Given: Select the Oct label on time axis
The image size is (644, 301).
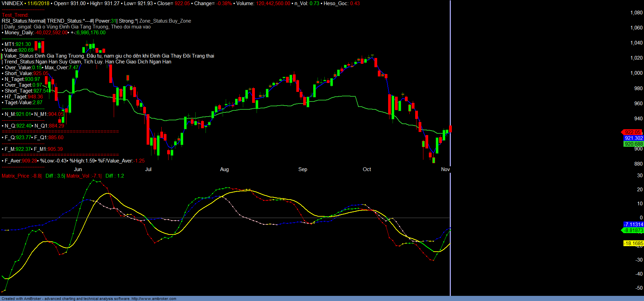Looking at the screenshot, I should point(367,169).
